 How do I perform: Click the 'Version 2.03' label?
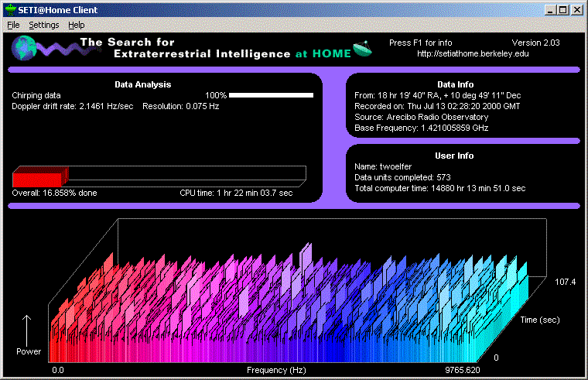pyautogui.click(x=535, y=43)
